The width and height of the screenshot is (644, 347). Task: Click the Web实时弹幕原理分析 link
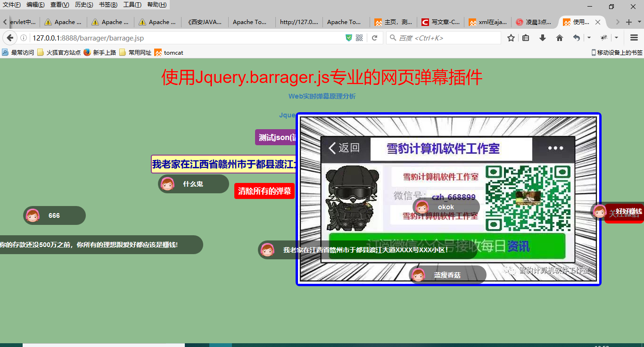322,96
